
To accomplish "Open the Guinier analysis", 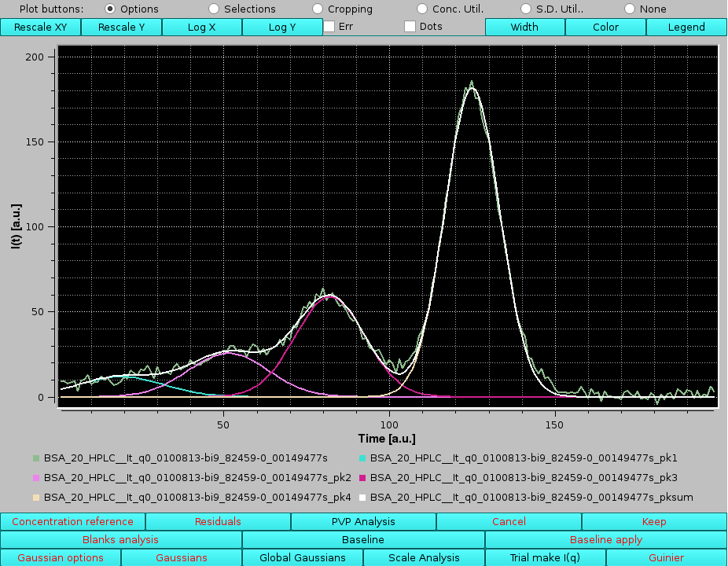I will (666, 557).
